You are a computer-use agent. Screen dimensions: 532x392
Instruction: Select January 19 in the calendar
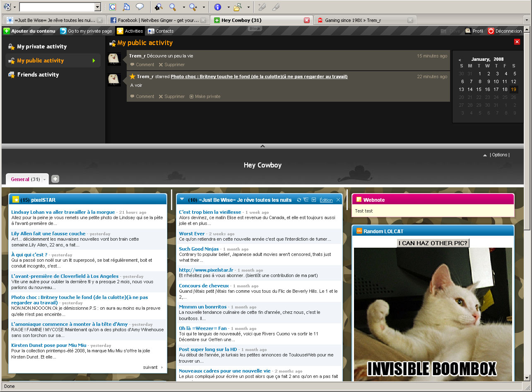[514, 89]
